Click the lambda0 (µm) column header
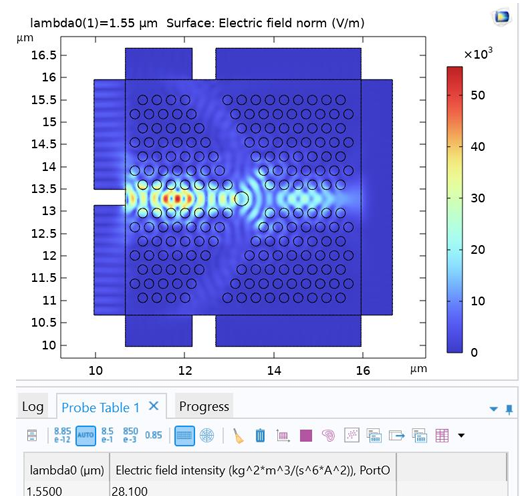This screenshot has width=525, height=496. pos(67,470)
